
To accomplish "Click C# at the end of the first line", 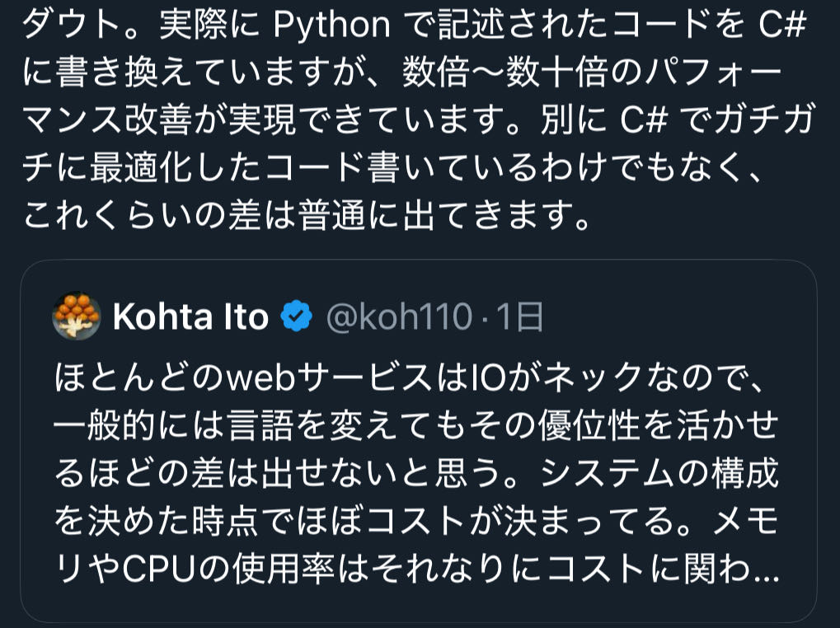I will click(x=779, y=26).
